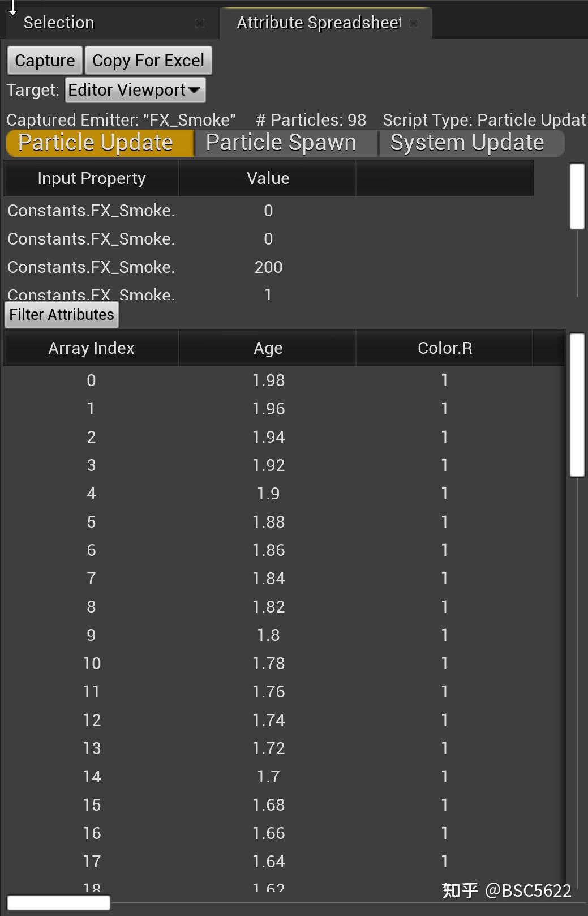Sort by the Input Property column header
The width and height of the screenshot is (588, 916).
[x=91, y=178]
